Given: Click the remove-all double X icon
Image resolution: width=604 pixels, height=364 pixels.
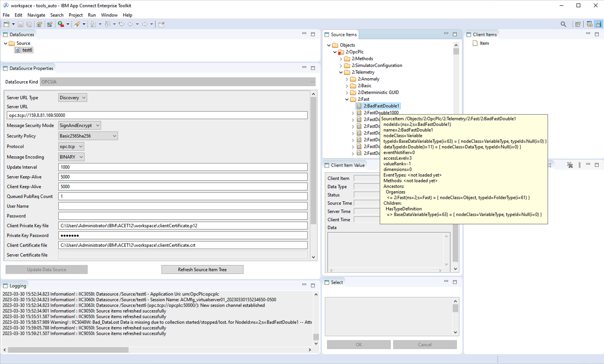Looking at the screenshot, I should (570, 165).
